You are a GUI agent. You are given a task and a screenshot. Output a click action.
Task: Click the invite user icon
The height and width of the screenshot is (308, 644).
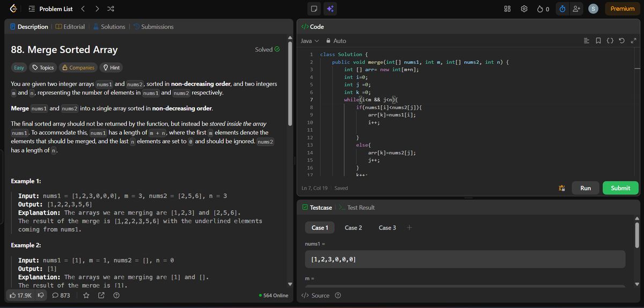coord(577,9)
